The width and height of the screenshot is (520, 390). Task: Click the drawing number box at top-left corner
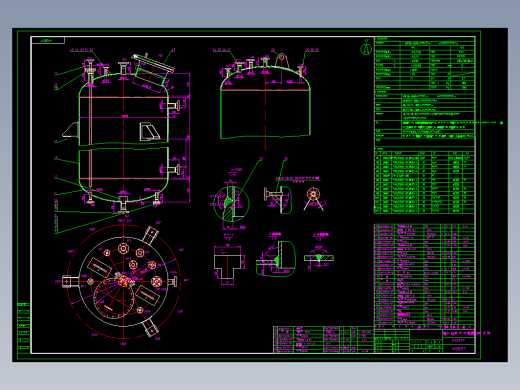(48, 40)
